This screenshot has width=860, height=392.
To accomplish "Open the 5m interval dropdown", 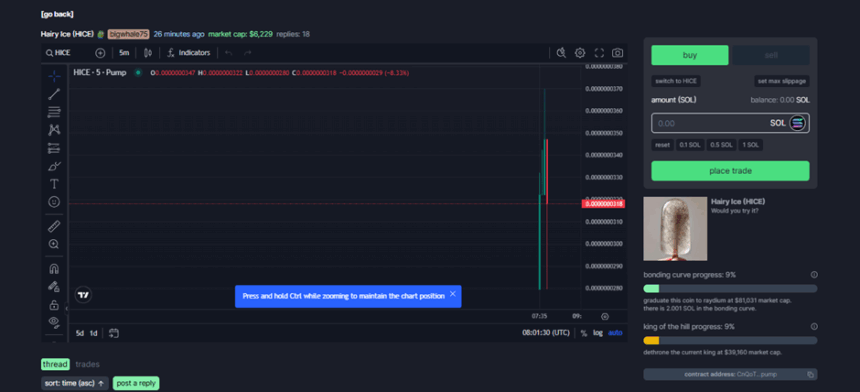I will click(124, 53).
